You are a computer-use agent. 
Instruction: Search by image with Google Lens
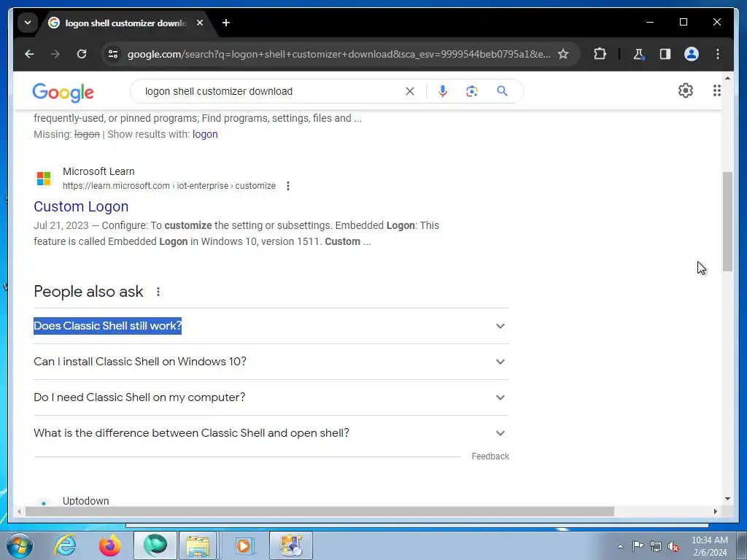coord(472,91)
